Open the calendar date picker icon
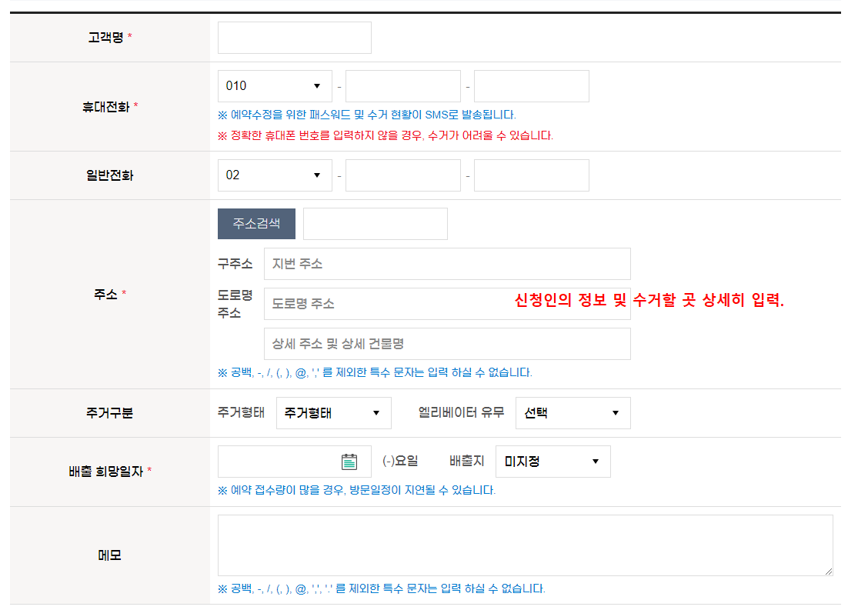This screenshot has width=868, height=610. [x=349, y=462]
